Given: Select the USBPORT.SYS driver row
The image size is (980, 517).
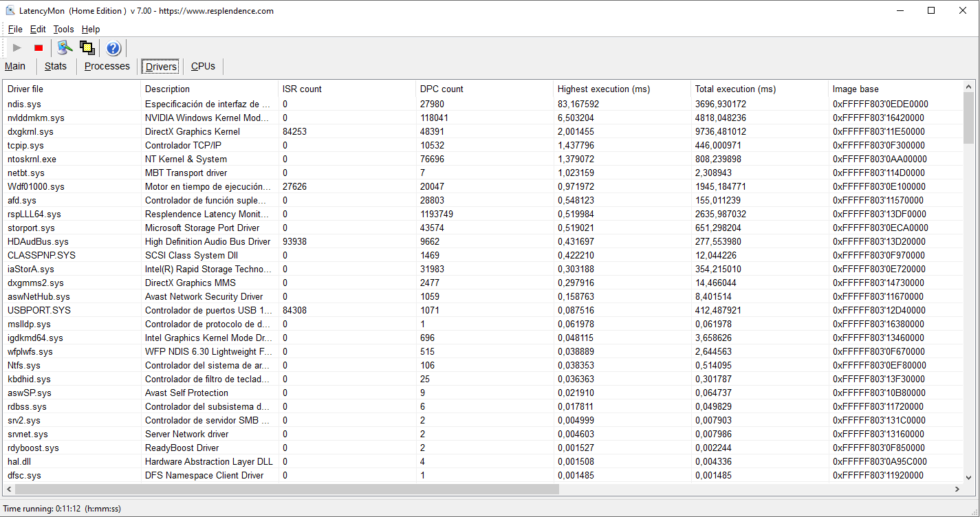Looking at the screenshot, I should point(483,310).
